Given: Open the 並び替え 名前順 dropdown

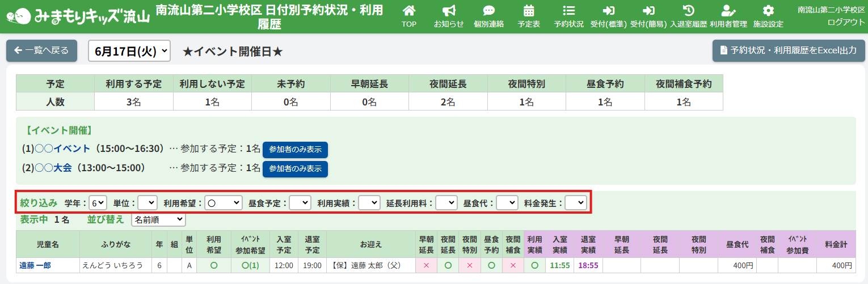Looking at the screenshot, I should [x=158, y=219].
